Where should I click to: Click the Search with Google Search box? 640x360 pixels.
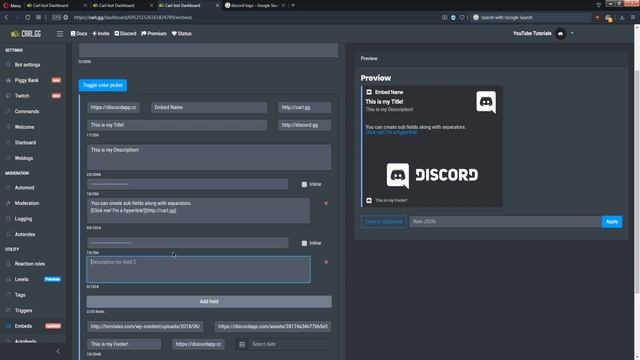531,18
